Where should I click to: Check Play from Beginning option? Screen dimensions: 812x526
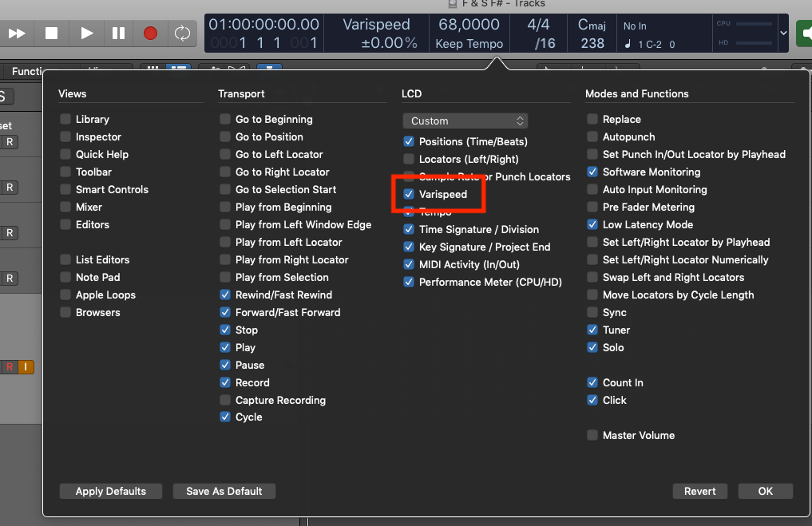click(x=224, y=207)
